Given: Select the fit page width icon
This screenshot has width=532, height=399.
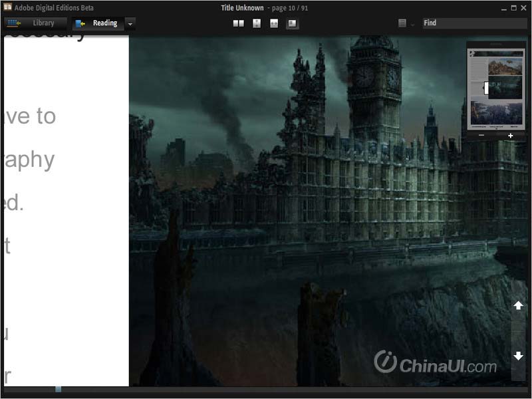Looking at the screenshot, I should 274,23.
